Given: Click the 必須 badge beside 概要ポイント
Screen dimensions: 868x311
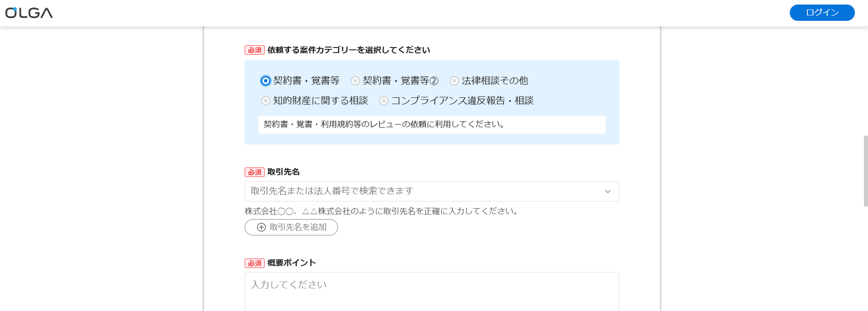Looking at the screenshot, I should (x=255, y=263).
